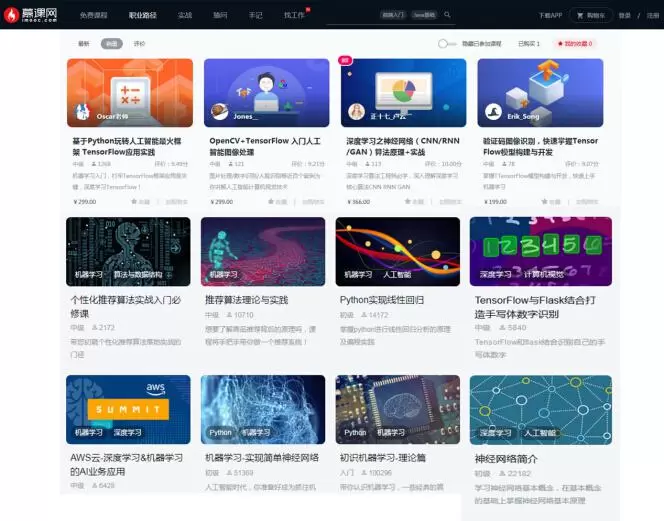Open the Python实现线性回归 course title
This screenshot has height=521, width=664.
(381, 300)
